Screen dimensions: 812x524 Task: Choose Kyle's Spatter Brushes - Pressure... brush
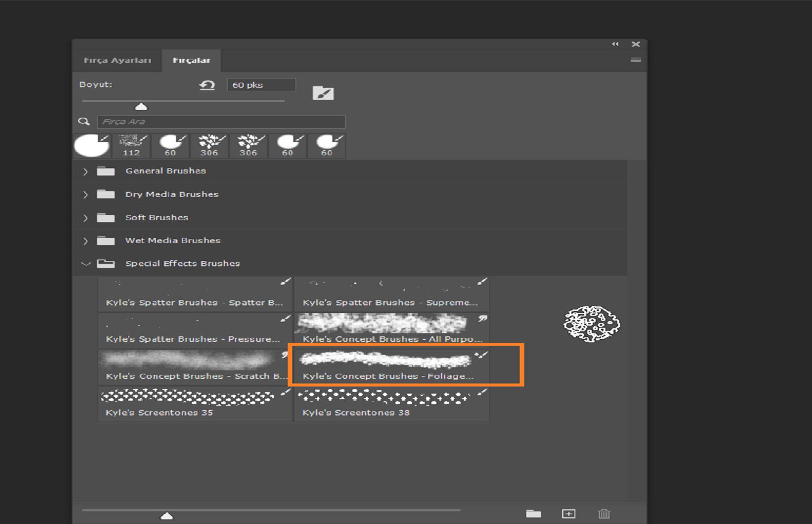(195, 330)
